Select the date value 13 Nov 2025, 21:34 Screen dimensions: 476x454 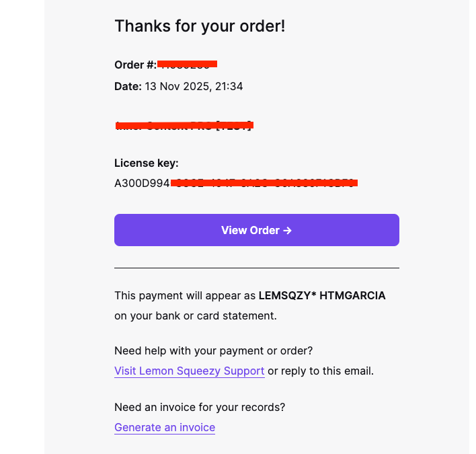click(194, 86)
